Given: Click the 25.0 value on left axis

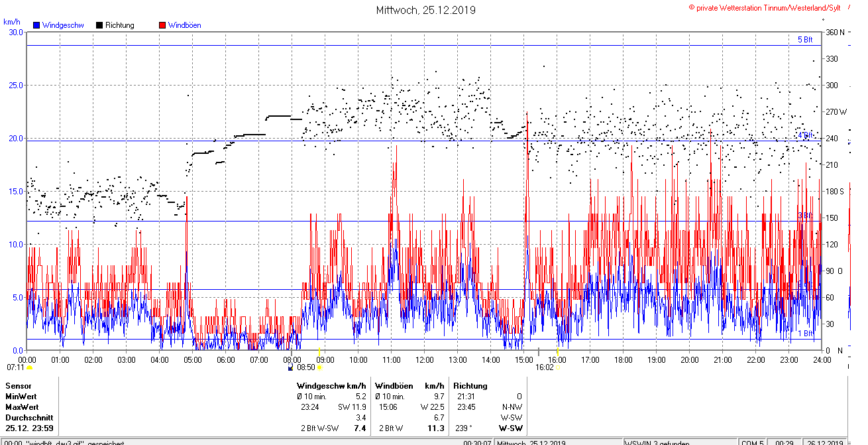Looking at the screenshot, I should click(x=15, y=86).
